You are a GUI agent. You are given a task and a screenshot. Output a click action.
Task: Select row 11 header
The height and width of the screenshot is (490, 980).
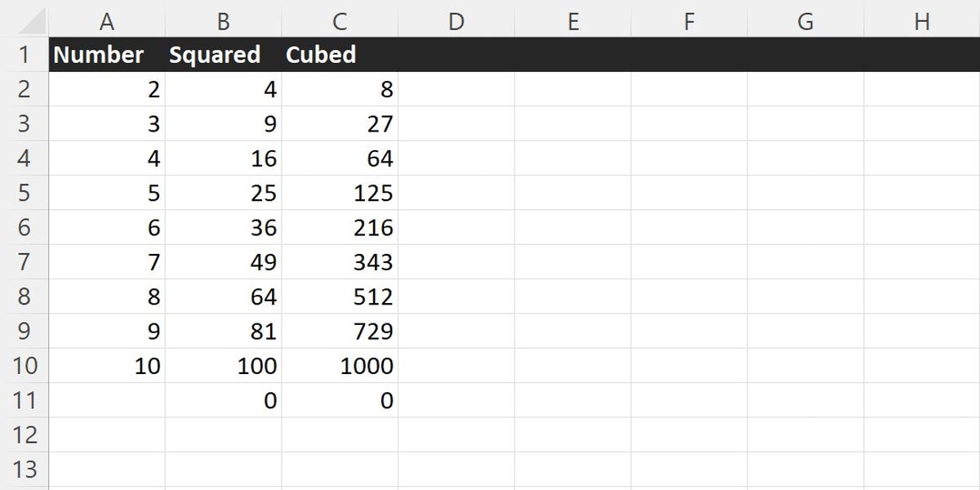[24, 400]
